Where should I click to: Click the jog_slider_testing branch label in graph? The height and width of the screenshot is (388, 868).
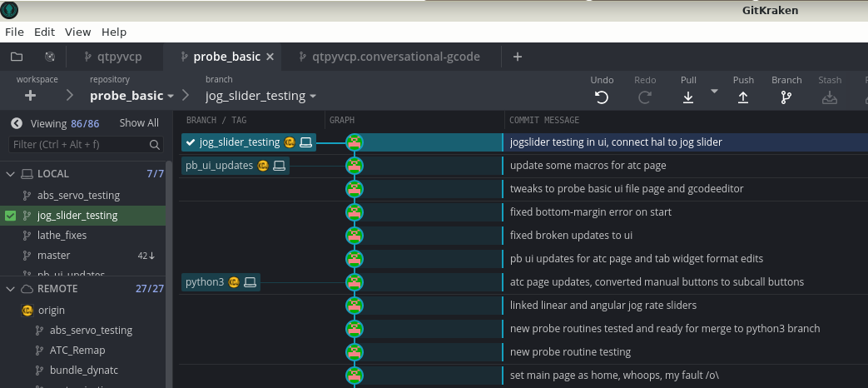249,142
